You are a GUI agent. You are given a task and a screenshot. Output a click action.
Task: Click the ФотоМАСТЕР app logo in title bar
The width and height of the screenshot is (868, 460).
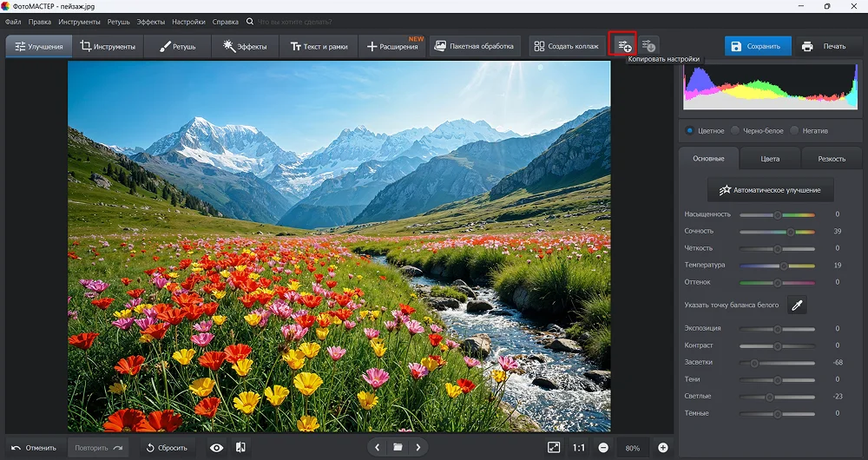[5, 6]
